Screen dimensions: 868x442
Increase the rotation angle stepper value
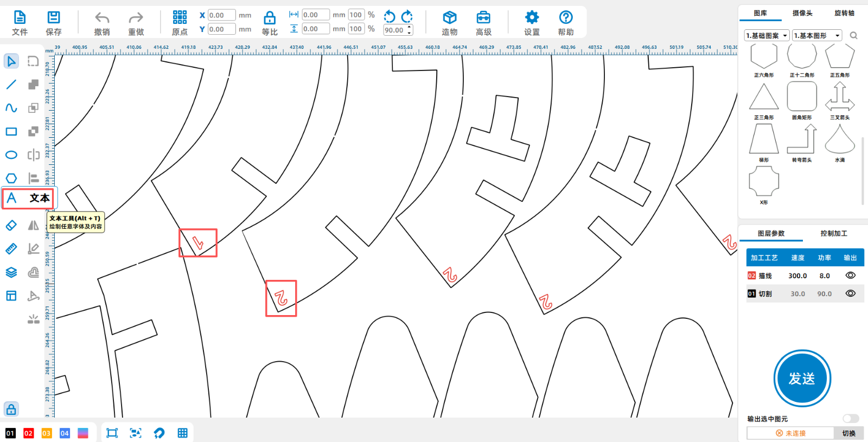pyautogui.click(x=410, y=28)
